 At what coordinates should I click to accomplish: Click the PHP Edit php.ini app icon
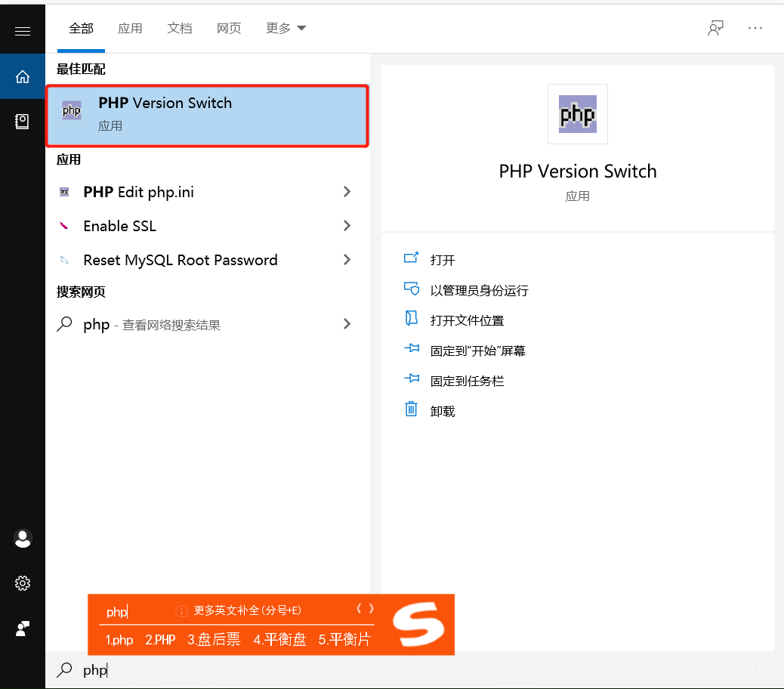(x=64, y=192)
